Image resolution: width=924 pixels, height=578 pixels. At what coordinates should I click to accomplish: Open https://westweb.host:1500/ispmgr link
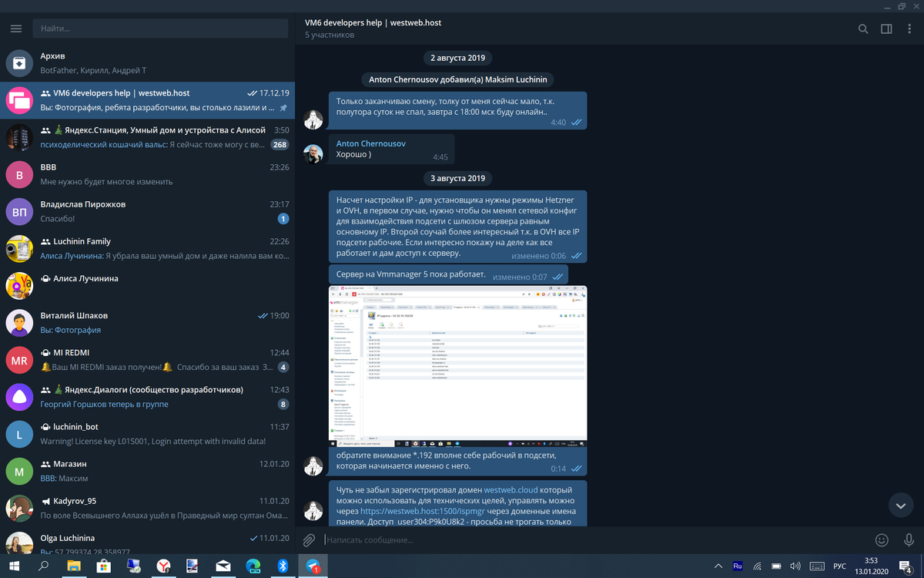click(422, 510)
